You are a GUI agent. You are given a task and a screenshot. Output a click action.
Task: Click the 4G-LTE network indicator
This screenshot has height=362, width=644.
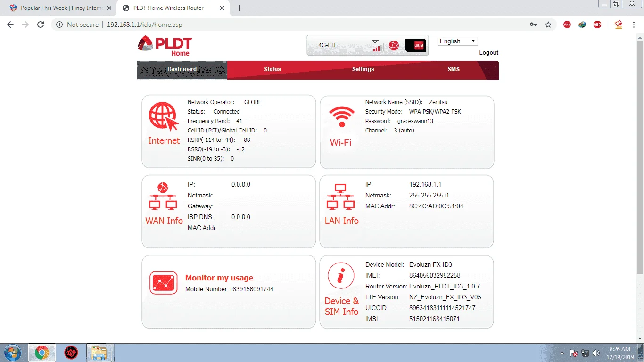pos(328,45)
